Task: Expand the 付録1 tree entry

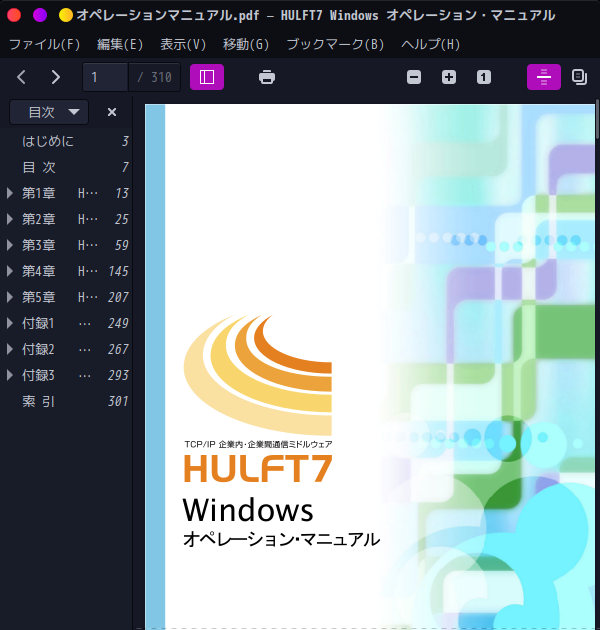Action: [x=10, y=323]
